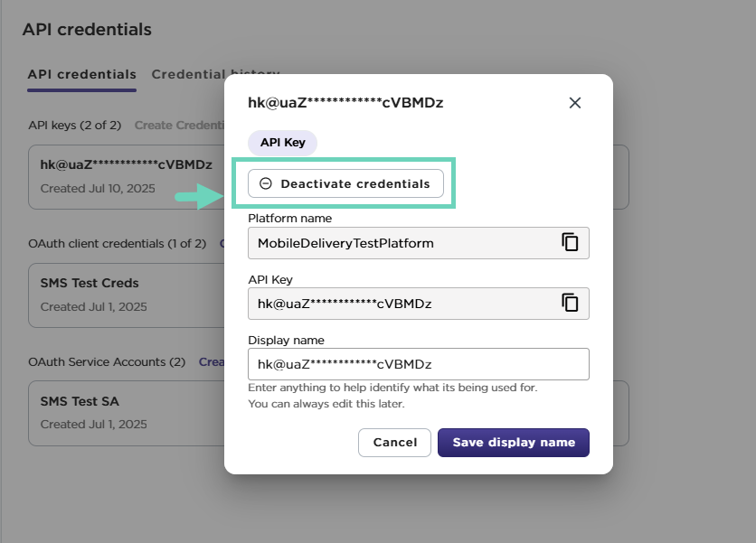The image size is (756, 543).
Task: Click 'OAuth client credentials (1 of 2)' heading
Action: [118, 244]
